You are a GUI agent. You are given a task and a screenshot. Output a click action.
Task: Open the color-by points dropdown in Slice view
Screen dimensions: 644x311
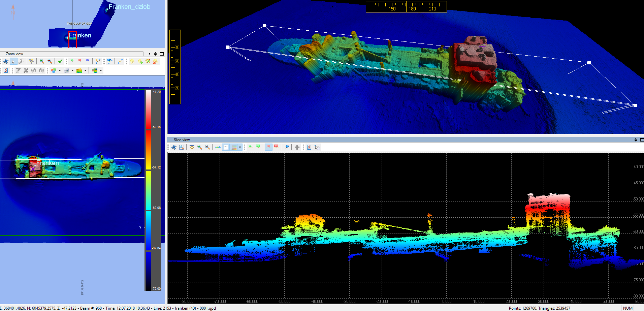240,147
